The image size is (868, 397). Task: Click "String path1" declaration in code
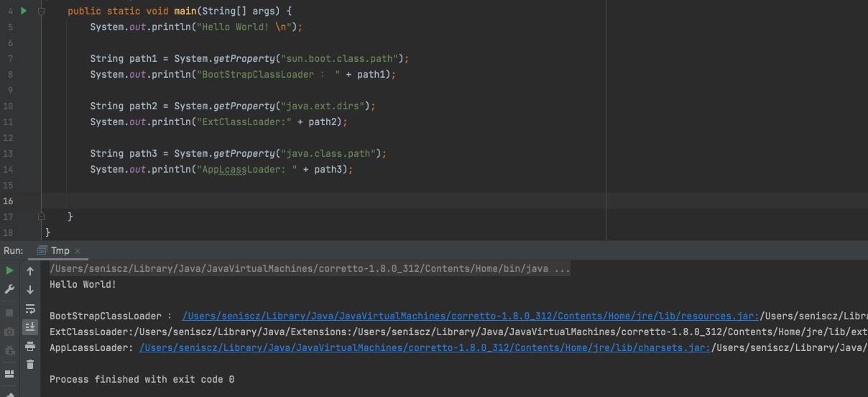click(x=124, y=58)
